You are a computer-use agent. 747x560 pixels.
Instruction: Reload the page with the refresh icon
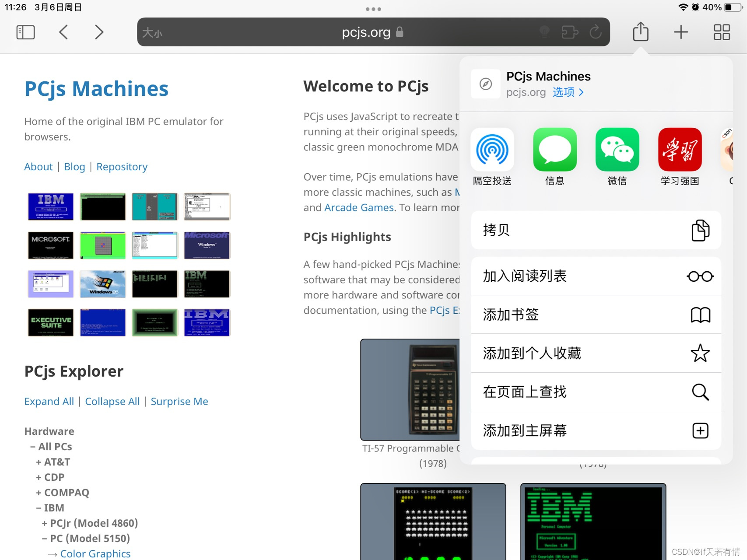[596, 32]
